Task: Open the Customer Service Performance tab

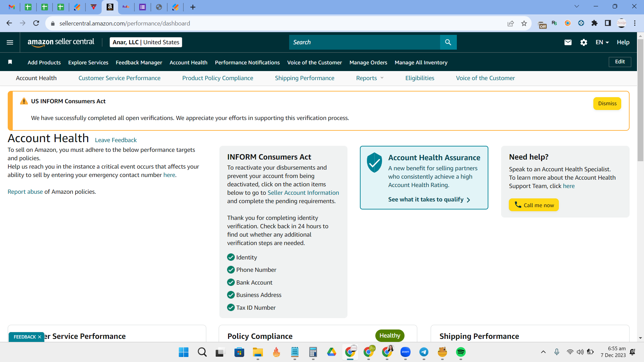Action: pyautogui.click(x=119, y=78)
